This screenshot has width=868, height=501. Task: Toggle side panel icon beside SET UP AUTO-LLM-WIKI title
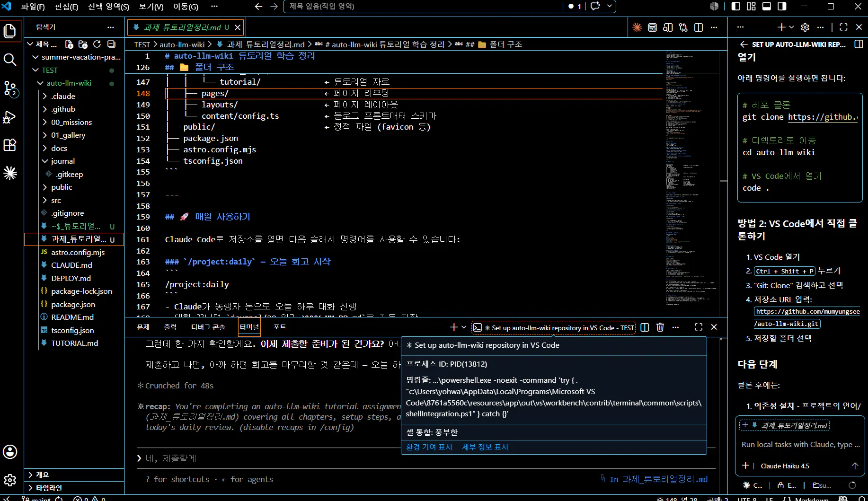pos(859,44)
